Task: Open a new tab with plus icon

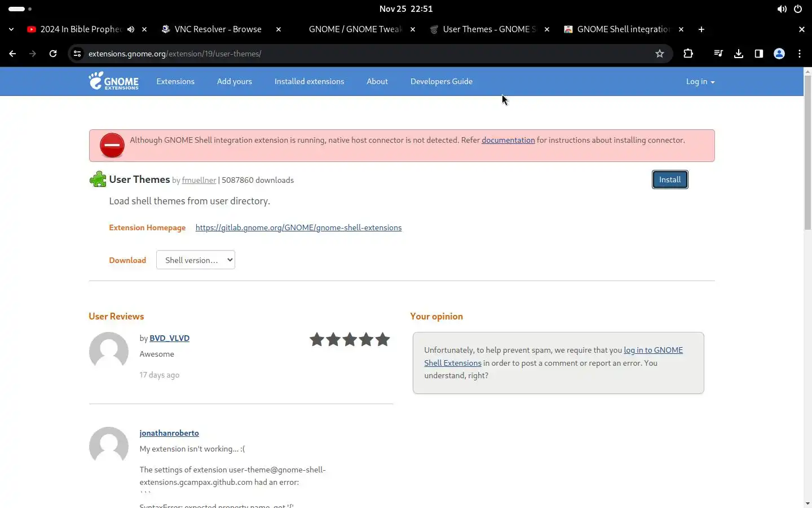Action: point(701,29)
